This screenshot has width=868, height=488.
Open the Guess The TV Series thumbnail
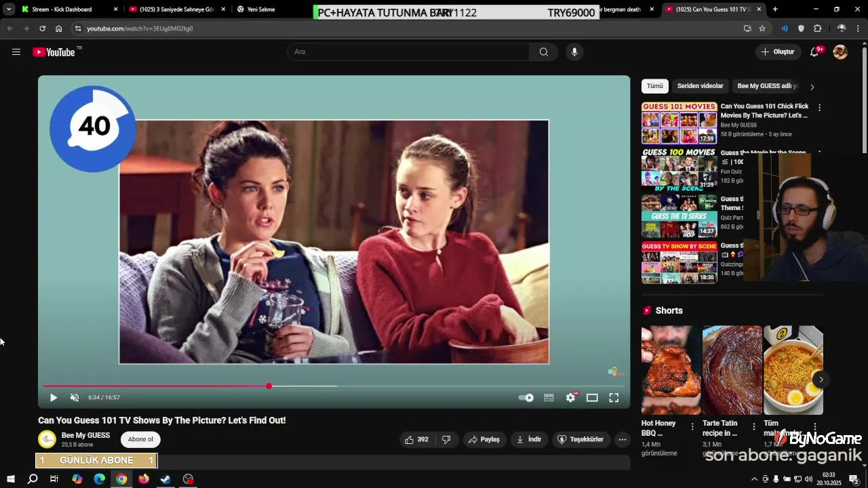click(679, 216)
